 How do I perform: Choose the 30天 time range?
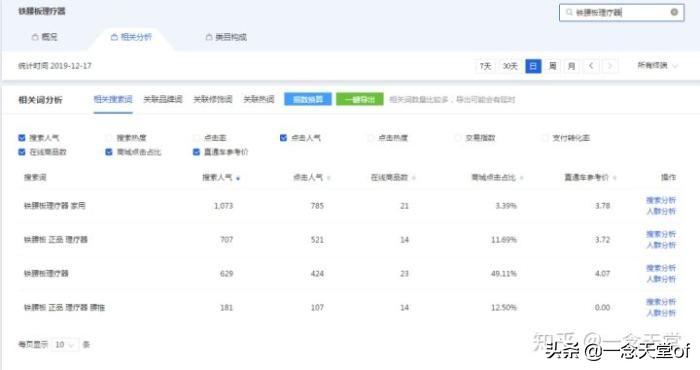510,66
